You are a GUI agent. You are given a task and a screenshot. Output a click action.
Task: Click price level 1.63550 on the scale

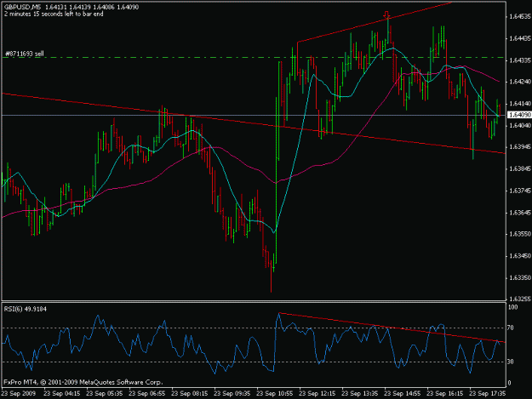(519, 234)
